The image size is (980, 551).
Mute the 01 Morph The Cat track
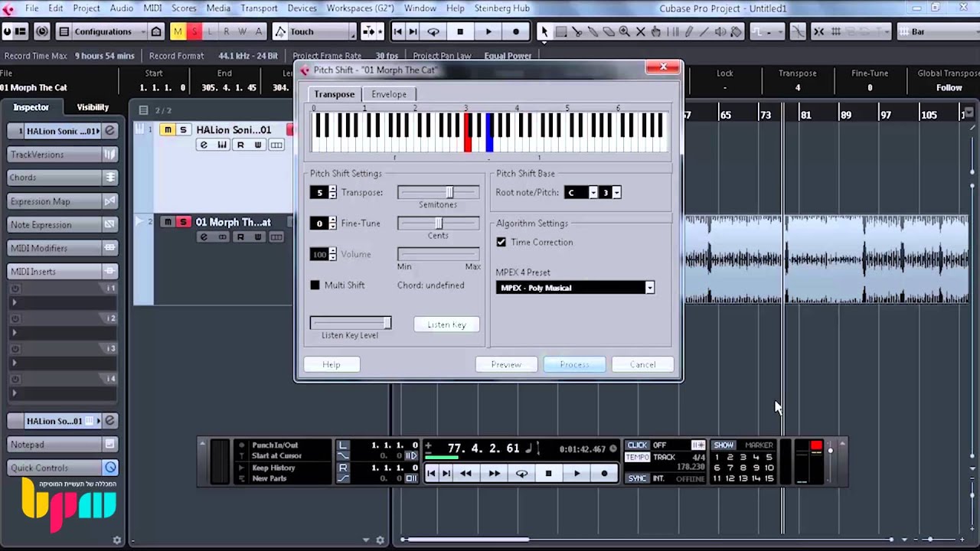coord(168,222)
